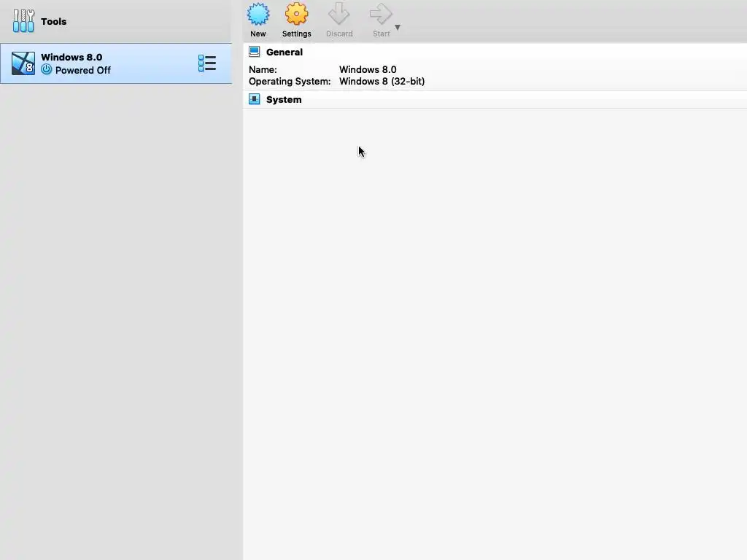Open the Windows 8.0 machine tools menu icon
747x560 pixels.
click(207, 63)
